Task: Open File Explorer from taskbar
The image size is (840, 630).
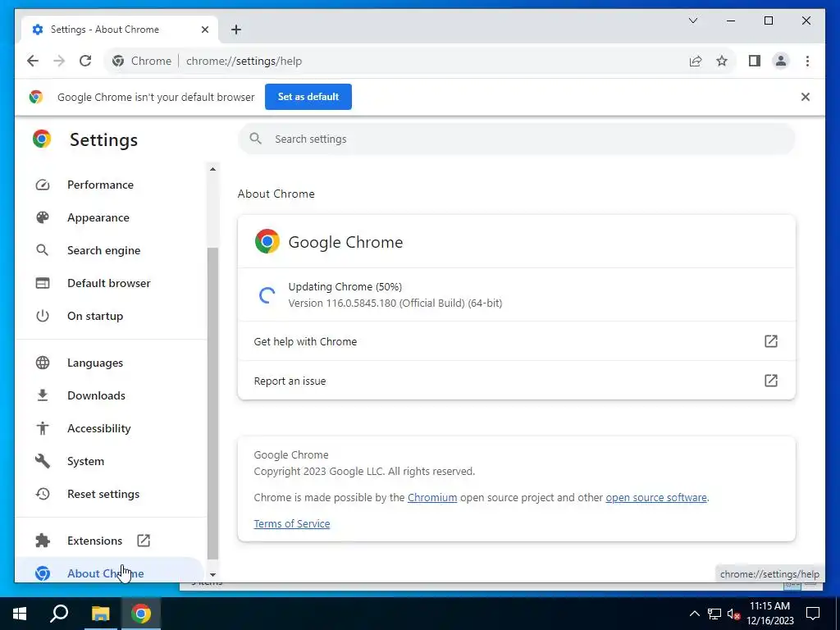Action: (100, 614)
